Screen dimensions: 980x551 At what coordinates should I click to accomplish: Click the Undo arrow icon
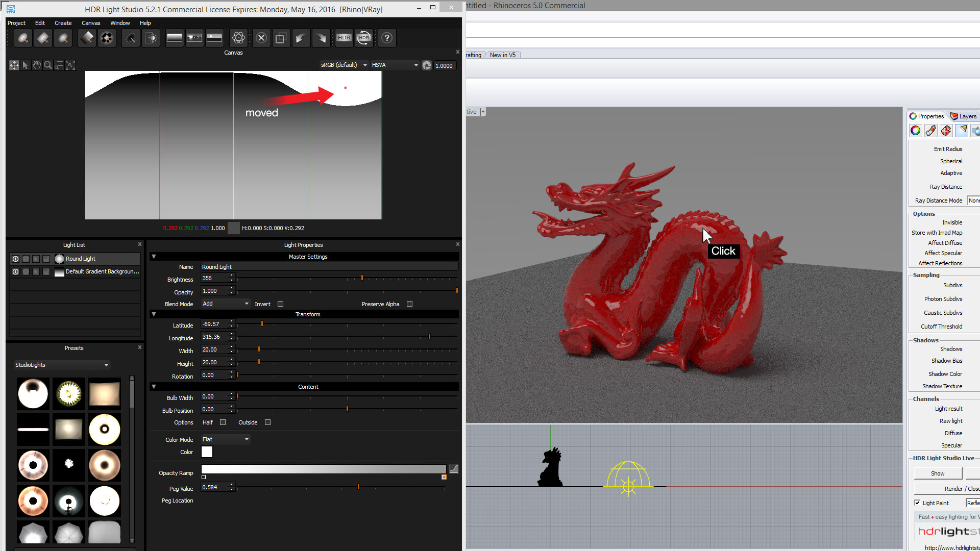pos(301,38)
